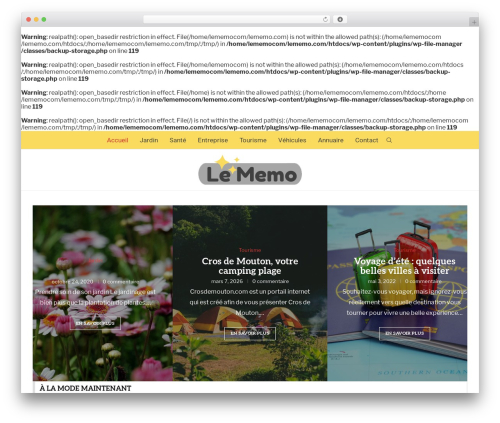Click the mai 3, 2022 date text
Image resolution: width=500 pixels, height=423 pixels.
382,281
